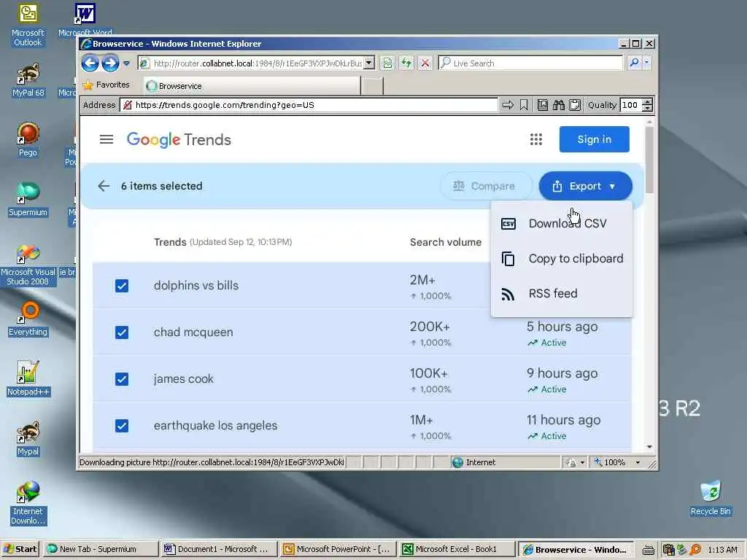Viewport: 747px width, 560px height.
Task: Click the Supermium desktop icon
Action: point(28,199)
